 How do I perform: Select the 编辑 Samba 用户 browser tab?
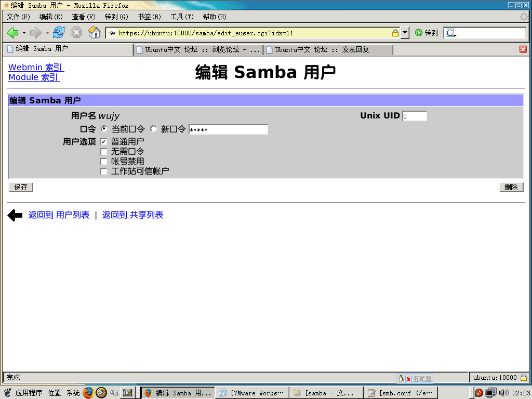tap(68, 49)
